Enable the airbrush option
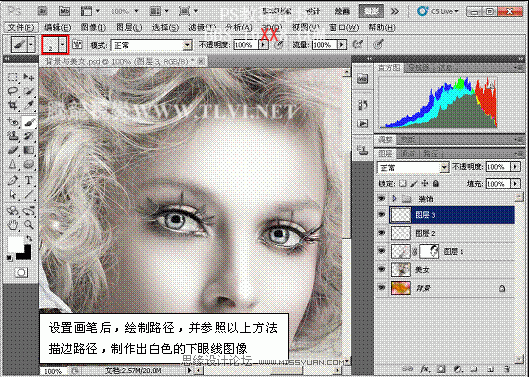 (x=358, y=45)
